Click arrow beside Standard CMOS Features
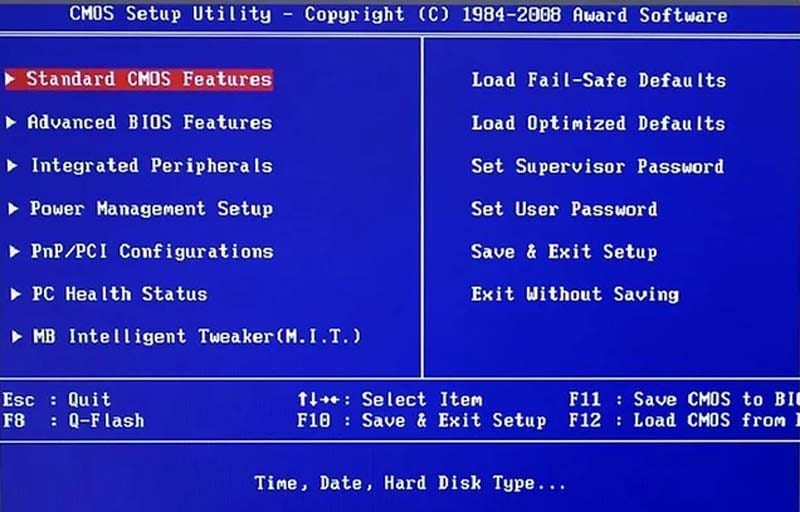Image resolution: width=800 pixels, height=512 pixels. tap(10, 79)
